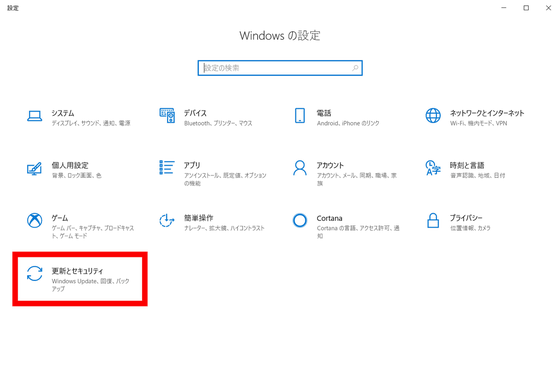Click the システム laptop icon
Screen dimensions: 560x365
pyautogui.click(x=35, y=116)
